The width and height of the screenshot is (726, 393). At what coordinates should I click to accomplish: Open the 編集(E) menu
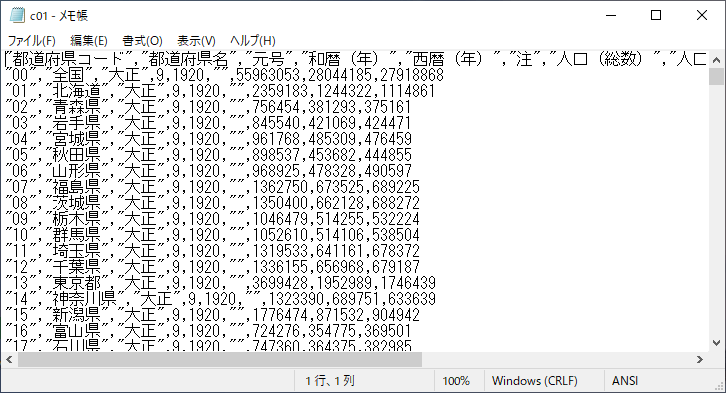point(88,41)
